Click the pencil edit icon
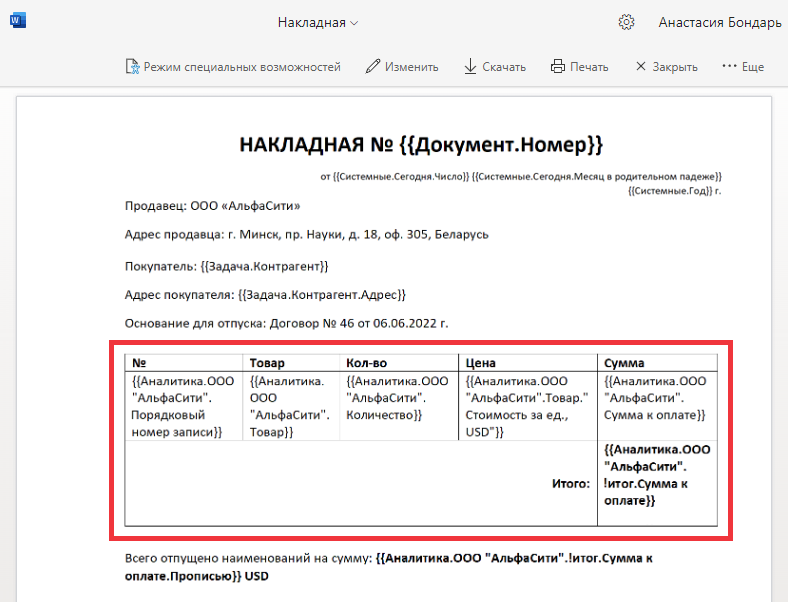The height and width of the screenshot is (602, 788). [x=373, y=66]
